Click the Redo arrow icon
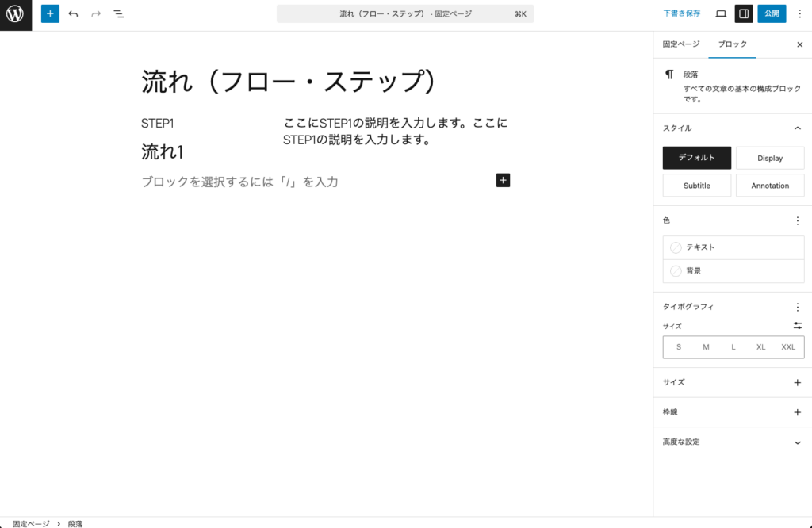The image size is (812, 528). (94, 13)
